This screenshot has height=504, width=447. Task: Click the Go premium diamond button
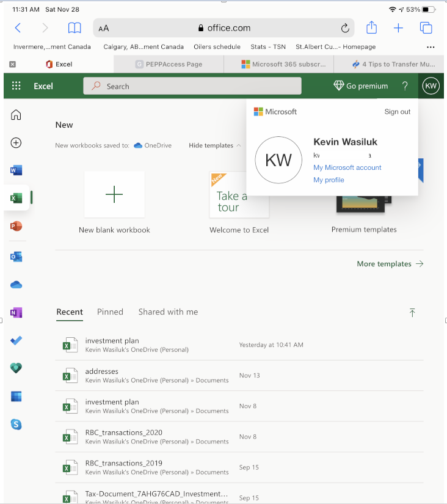360,86
